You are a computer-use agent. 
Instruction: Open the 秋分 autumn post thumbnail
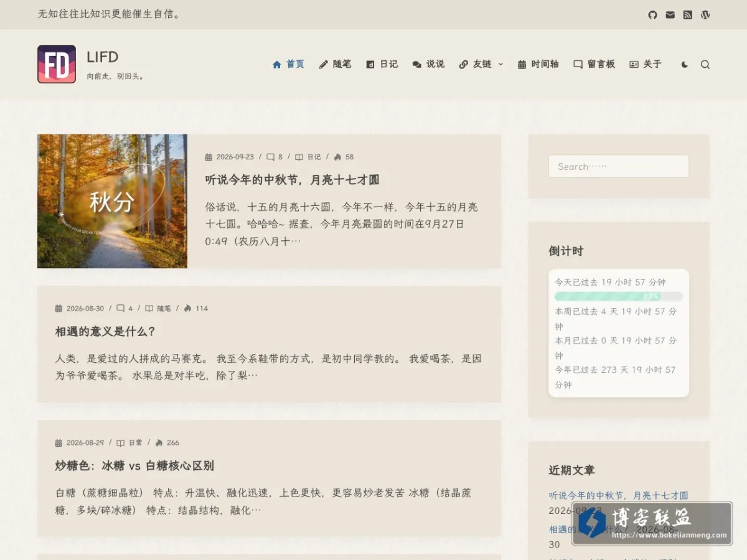click(112, 201)
